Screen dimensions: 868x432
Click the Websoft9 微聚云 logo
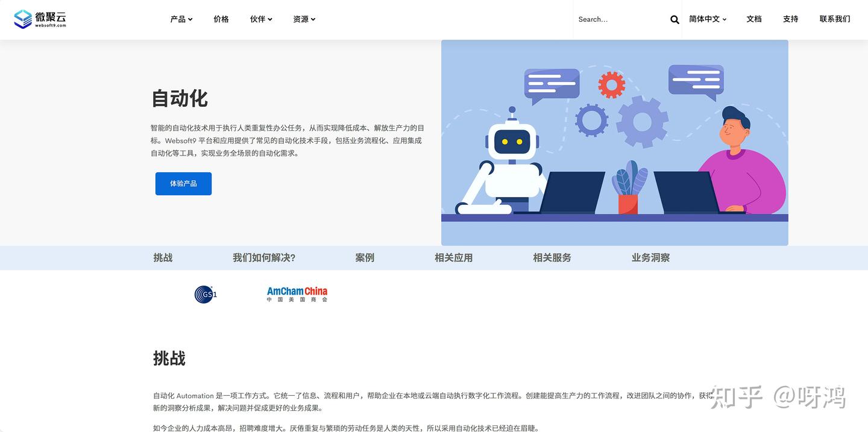[x=40, y=19]
